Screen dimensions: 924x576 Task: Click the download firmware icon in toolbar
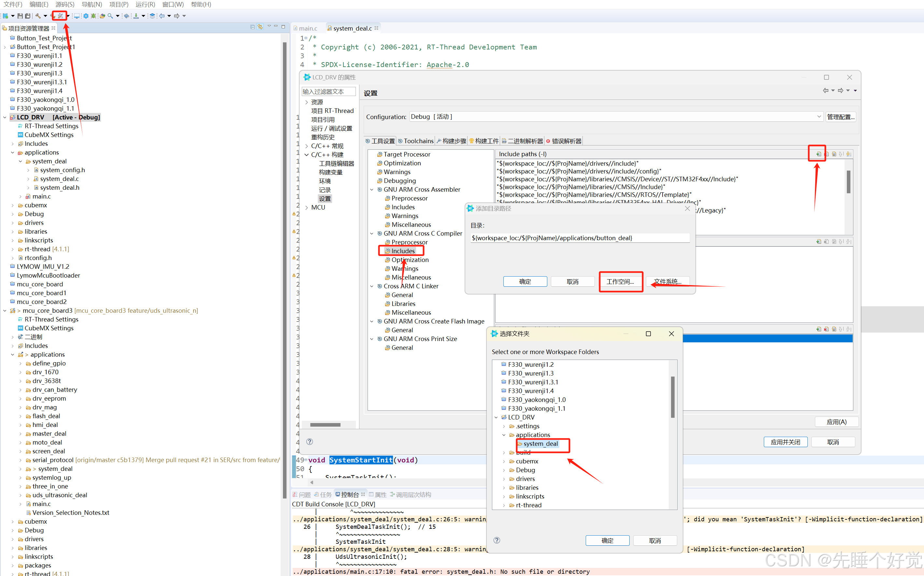click(136, 16)
